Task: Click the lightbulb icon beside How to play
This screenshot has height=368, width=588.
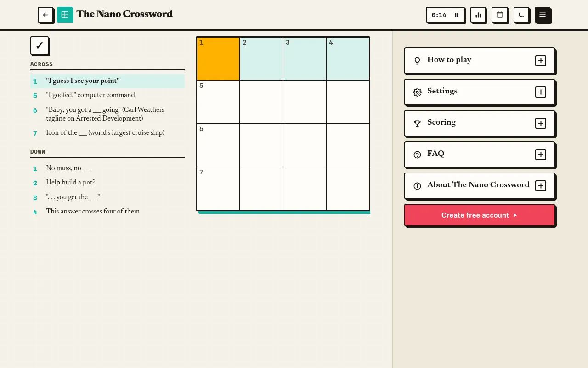Action: [417, 61]
